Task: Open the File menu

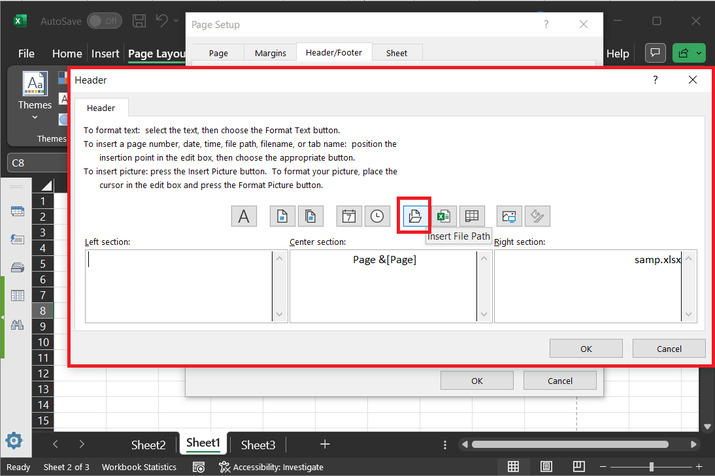Action: tap(26, 54)
